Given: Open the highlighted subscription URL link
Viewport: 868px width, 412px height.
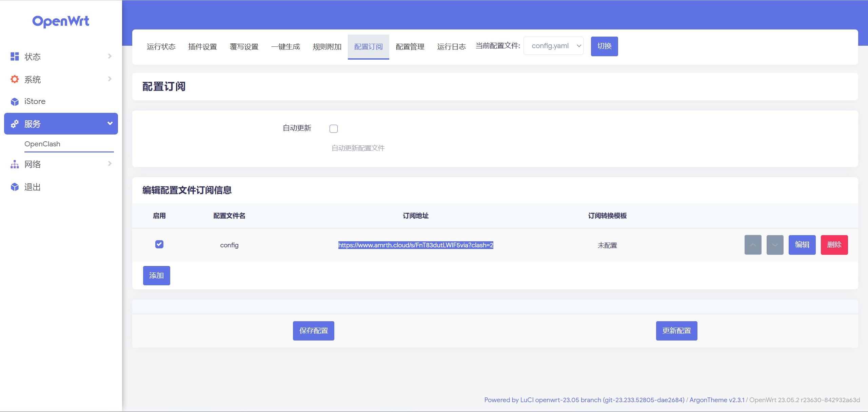Looking at the screenshot, I should [416, 245].
